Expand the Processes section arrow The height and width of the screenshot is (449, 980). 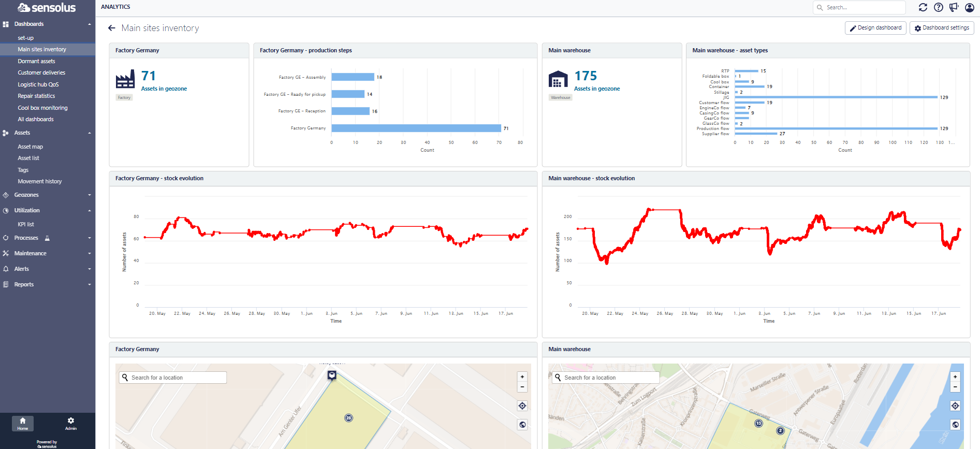coord(90,238)
